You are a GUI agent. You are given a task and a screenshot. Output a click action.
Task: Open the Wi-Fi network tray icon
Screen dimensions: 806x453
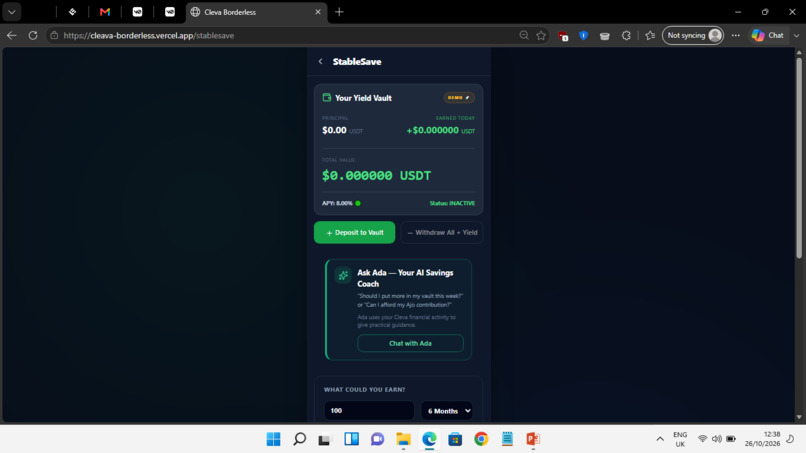click(x=702, y=439)
